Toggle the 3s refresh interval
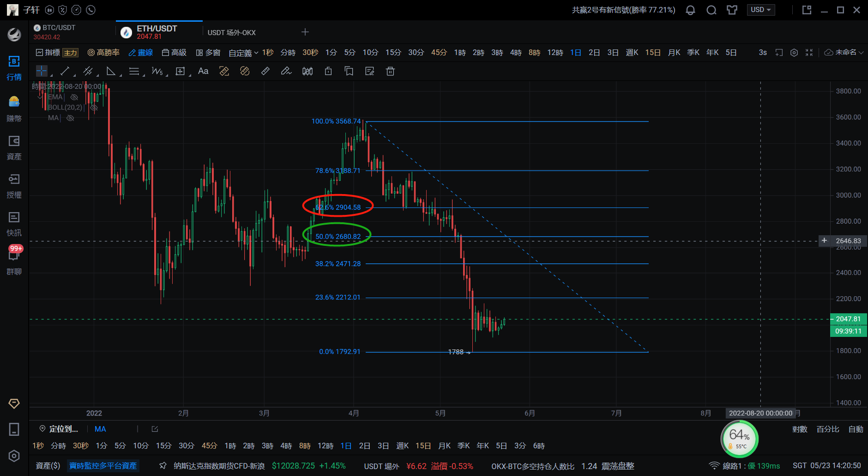 (763, 53)
